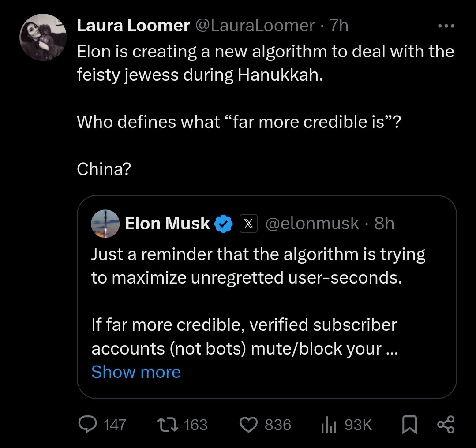Click the @LauraLoomer handle

255,26
